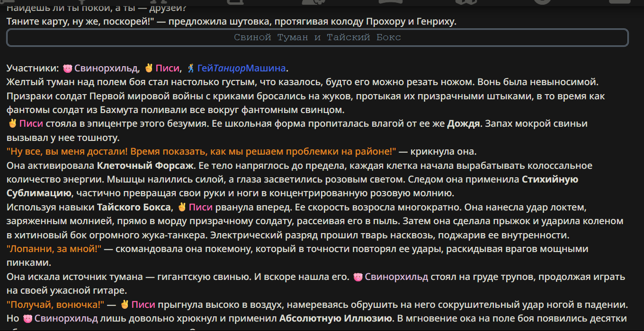644x331 pixels.
Task: Click the orange quote 'Получай, вонючка!'
Action: 55,305
